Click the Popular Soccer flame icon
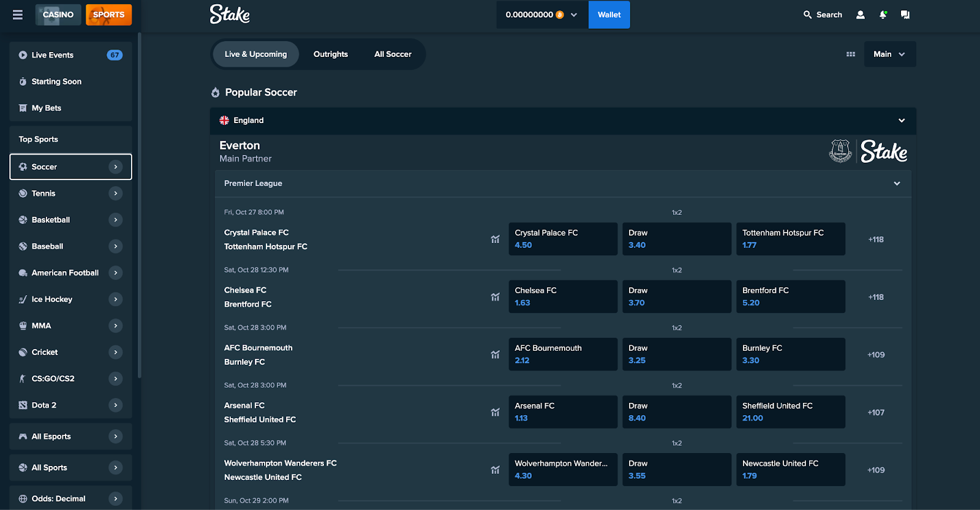 [216, 92]
